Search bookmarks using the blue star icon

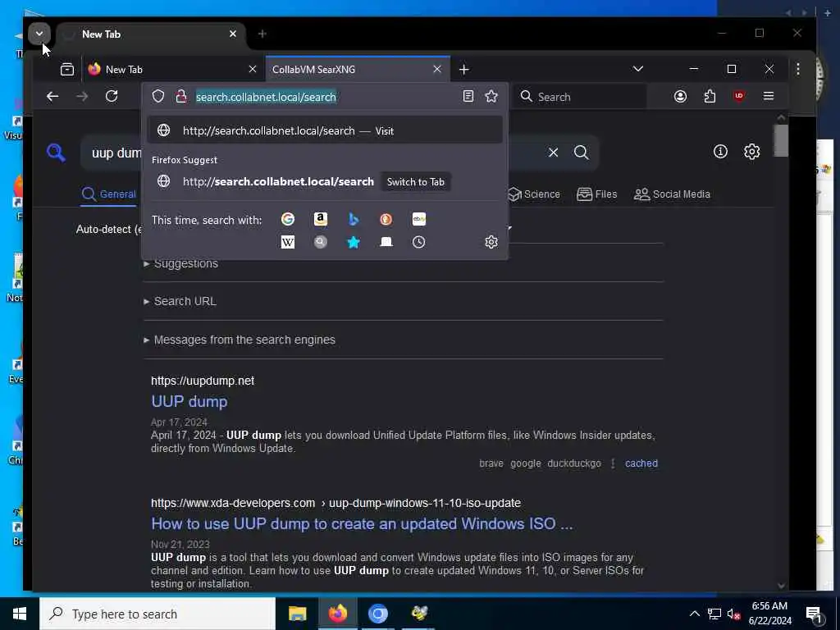[353, 242]
